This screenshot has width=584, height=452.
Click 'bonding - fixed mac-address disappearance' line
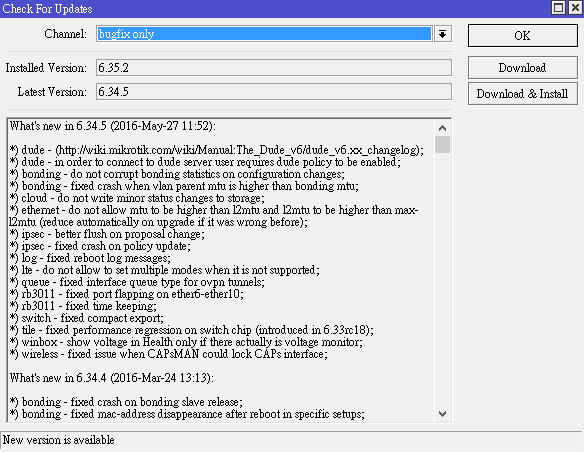187,414
